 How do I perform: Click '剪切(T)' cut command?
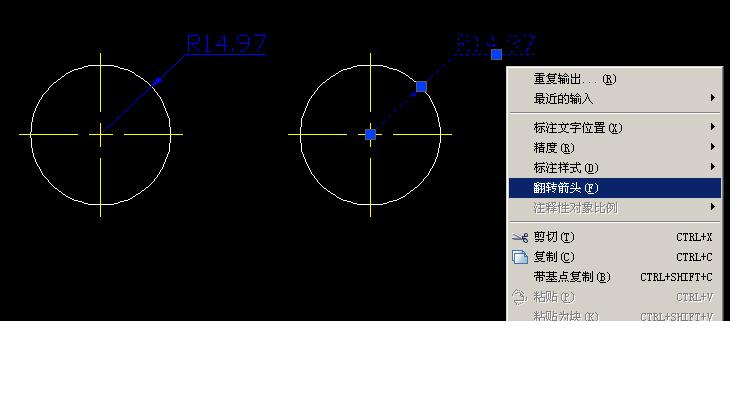click(x=615, y=237)
